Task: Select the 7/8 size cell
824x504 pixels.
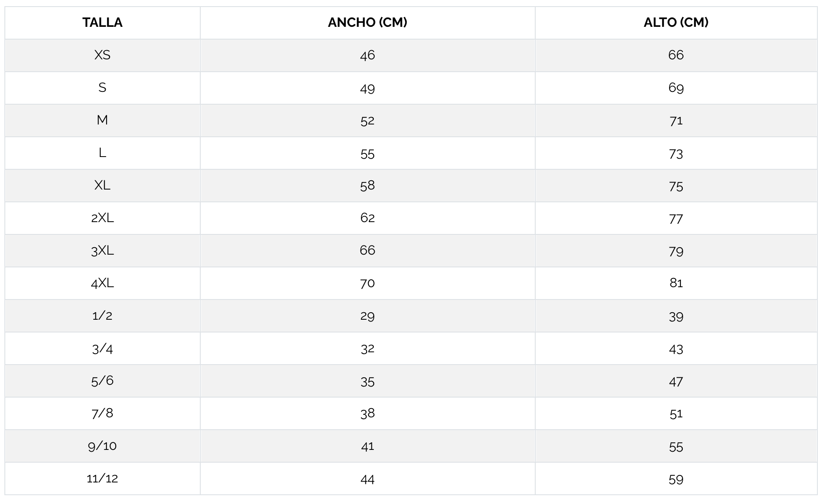Action: coord(102,413)
